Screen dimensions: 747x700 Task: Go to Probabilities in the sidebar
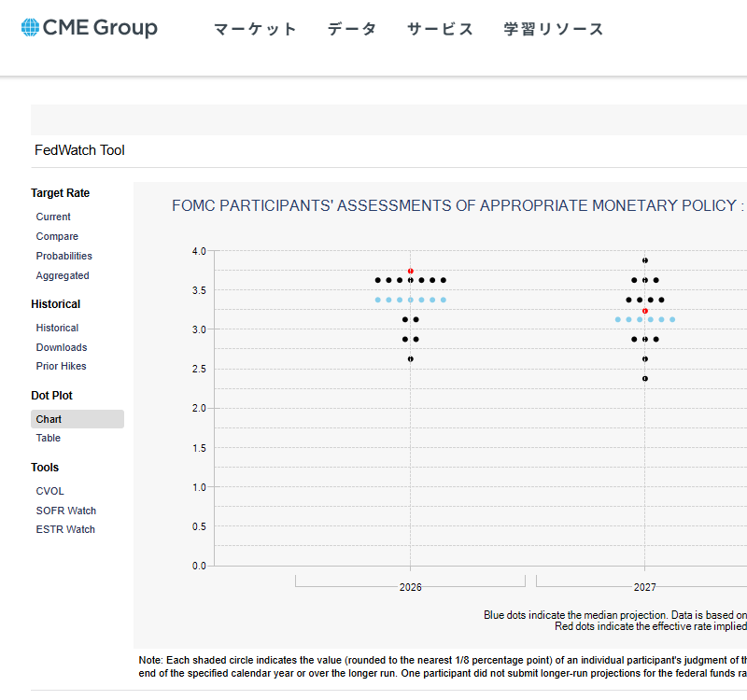(x=64, y=256)
